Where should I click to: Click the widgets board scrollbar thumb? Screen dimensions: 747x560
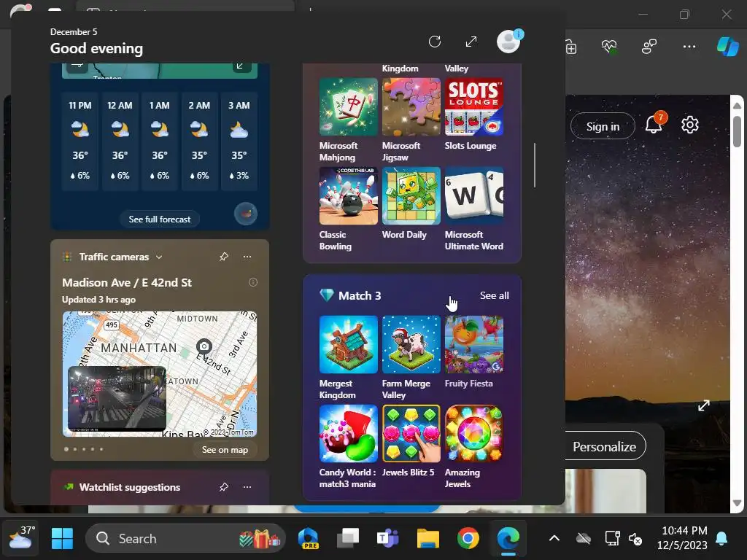tap(535, 165)
